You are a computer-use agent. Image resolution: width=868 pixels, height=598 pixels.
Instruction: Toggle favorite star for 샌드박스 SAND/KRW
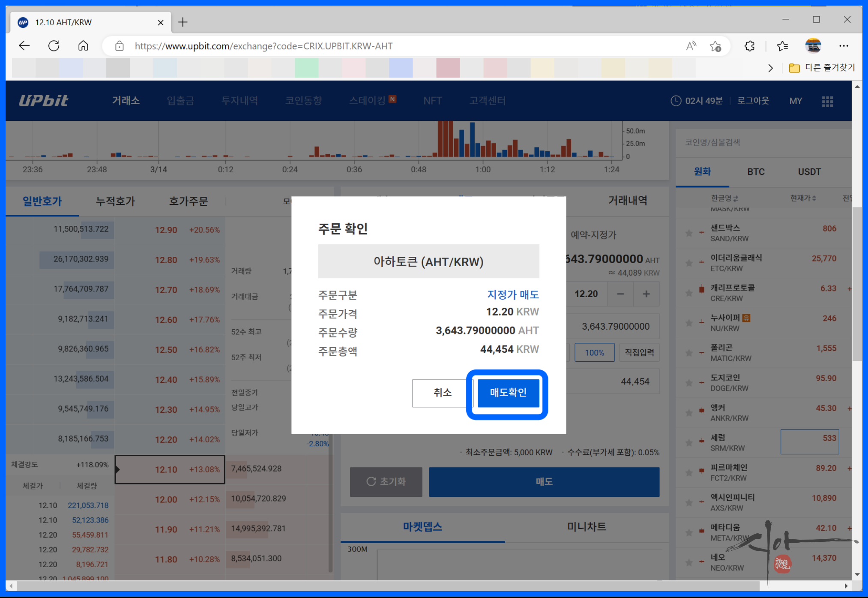coord(689,233)
